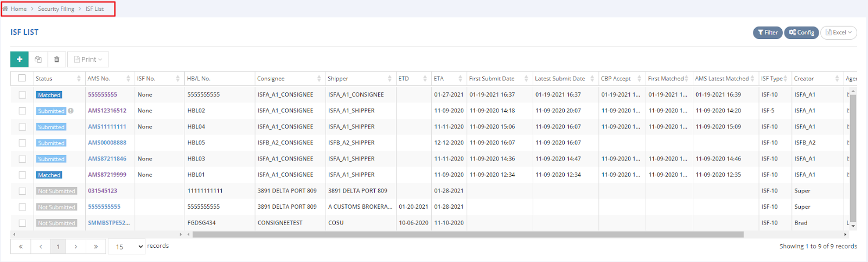Click the green add new ISF button

20,59
